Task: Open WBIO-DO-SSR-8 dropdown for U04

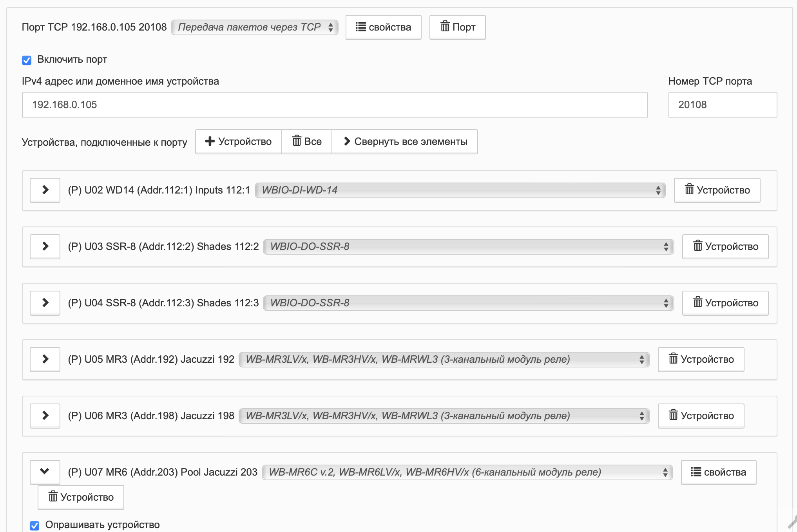Action: click(469, 303)
